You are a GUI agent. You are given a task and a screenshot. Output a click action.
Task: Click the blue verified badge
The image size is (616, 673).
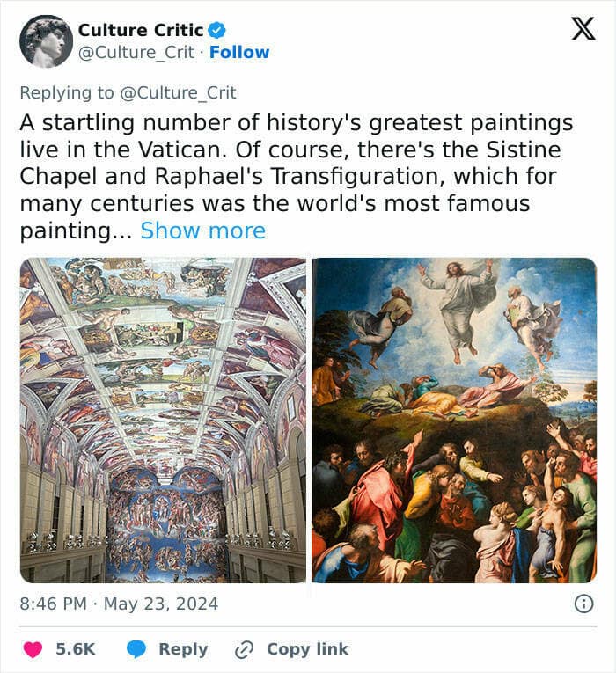click(x=216, y=31)
